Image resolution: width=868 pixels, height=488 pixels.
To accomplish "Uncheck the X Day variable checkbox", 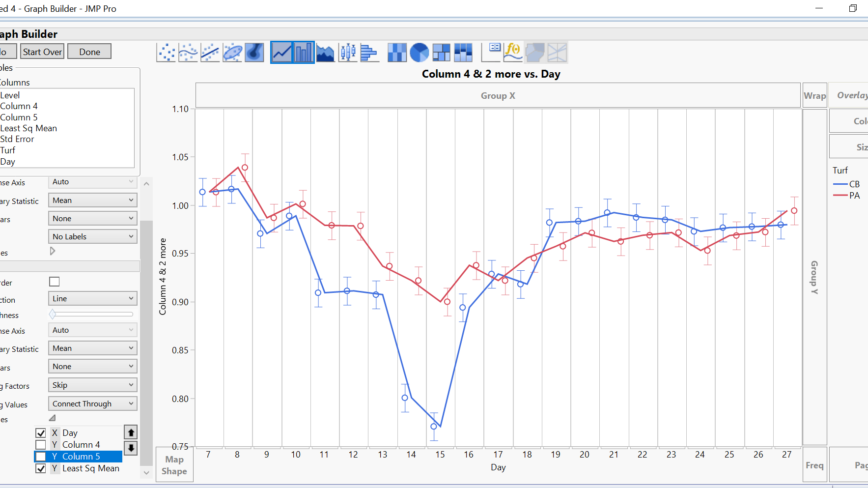I will (x=41, y=433).
